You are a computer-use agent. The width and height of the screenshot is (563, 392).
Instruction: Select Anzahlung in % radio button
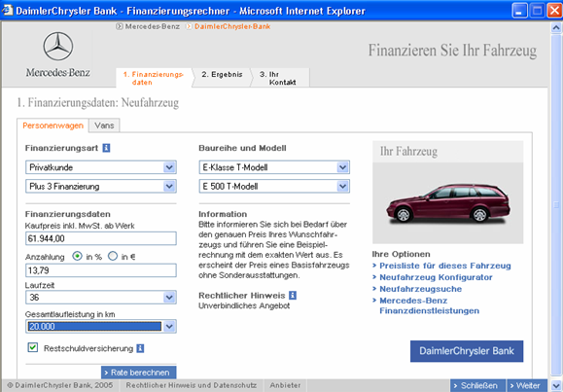pyautogui.click(x=77, y=256)
